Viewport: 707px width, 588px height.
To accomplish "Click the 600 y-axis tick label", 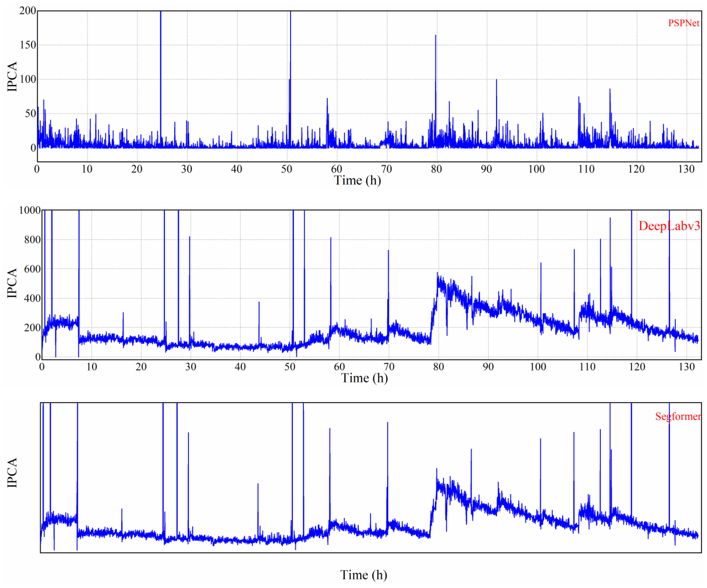I will coord(32,269).
